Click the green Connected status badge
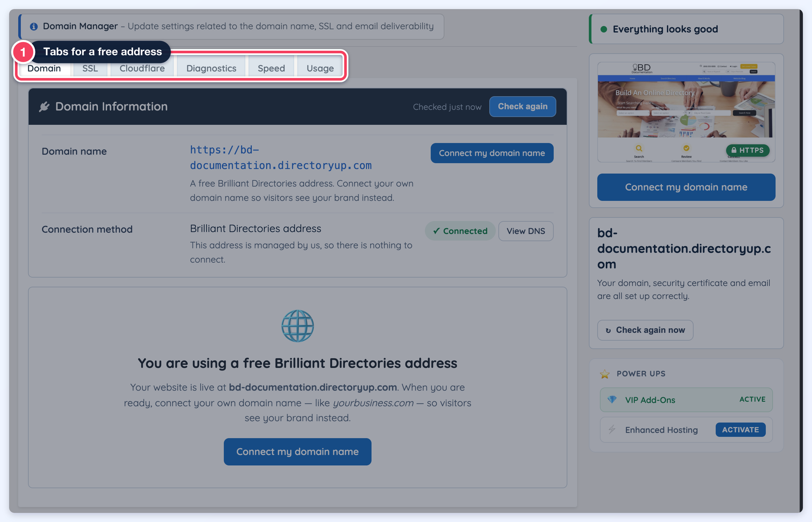812x522 pixels. 460,231
